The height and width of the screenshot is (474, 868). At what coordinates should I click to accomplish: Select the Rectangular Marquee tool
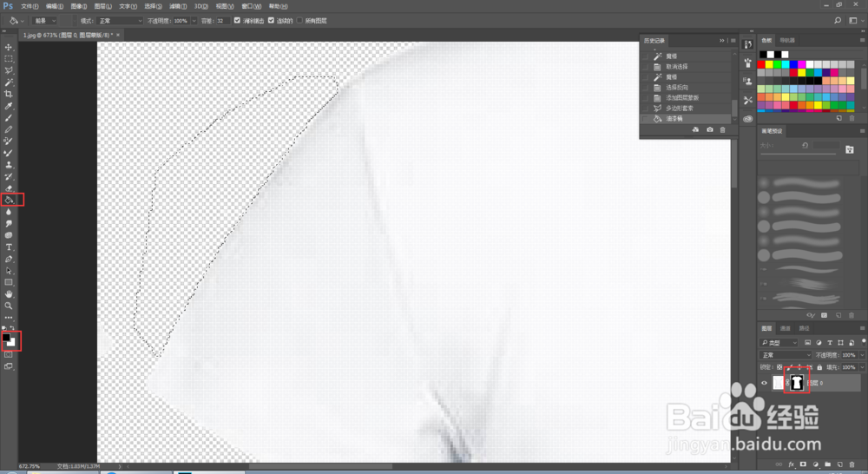point(9,59)
